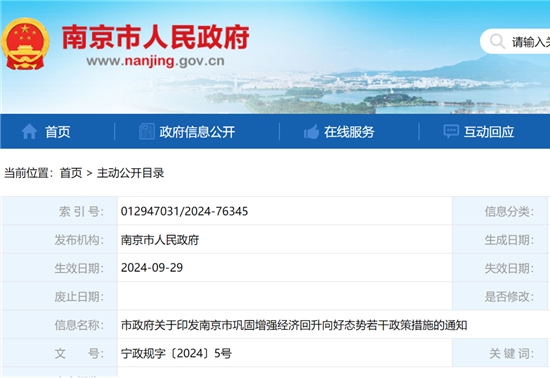Open the 政府信息公开 menu item
Screen dimensions: 550x378
(197, 132)
